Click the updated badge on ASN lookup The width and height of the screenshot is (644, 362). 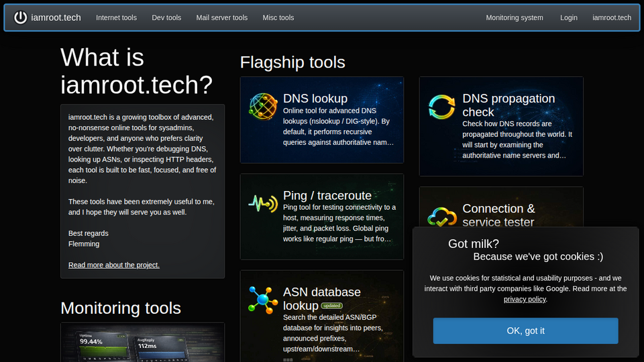coord(331,306)
